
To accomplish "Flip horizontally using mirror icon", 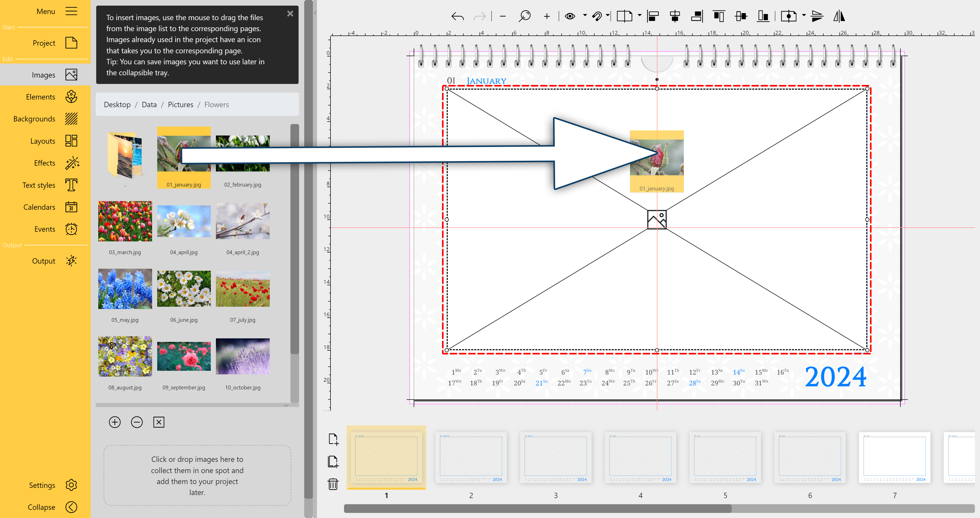I will [x=839, y=16].
